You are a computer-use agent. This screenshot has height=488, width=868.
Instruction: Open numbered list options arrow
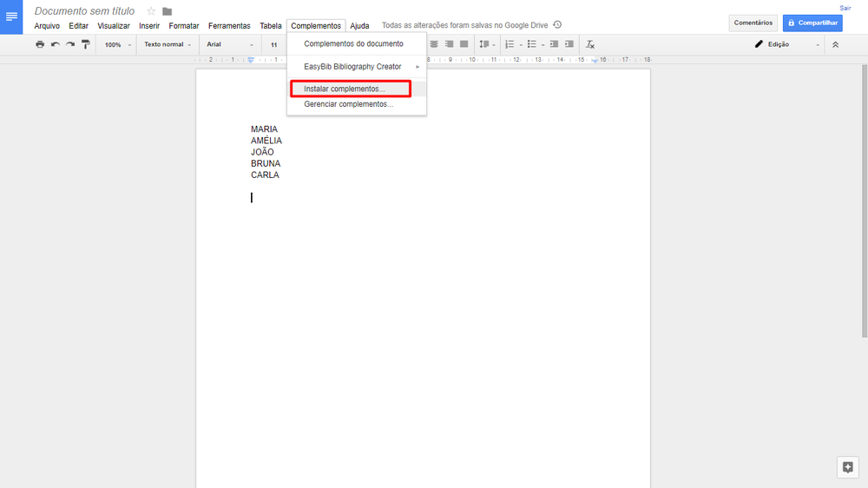click(521, 45)
